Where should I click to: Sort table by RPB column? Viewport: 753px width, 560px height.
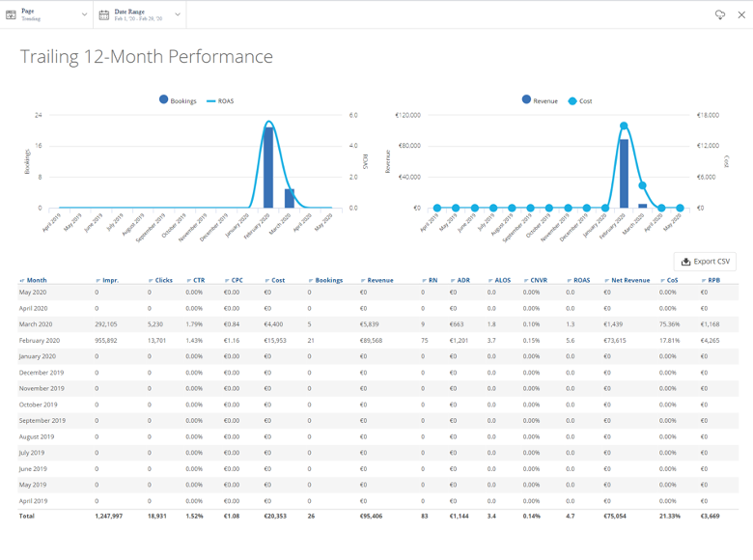coord(711,280)
